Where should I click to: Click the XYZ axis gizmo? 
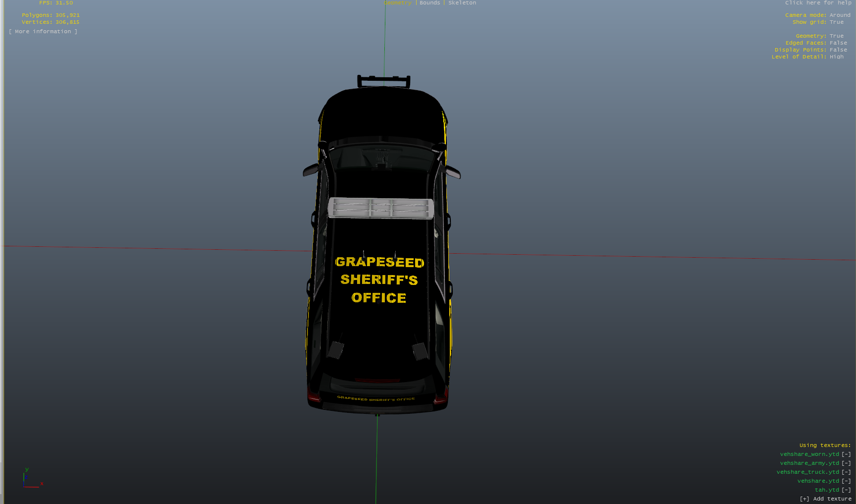point(33,478)
